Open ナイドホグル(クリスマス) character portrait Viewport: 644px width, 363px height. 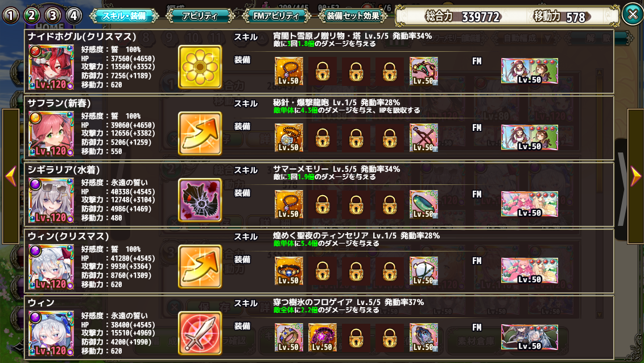coord(51,67)
